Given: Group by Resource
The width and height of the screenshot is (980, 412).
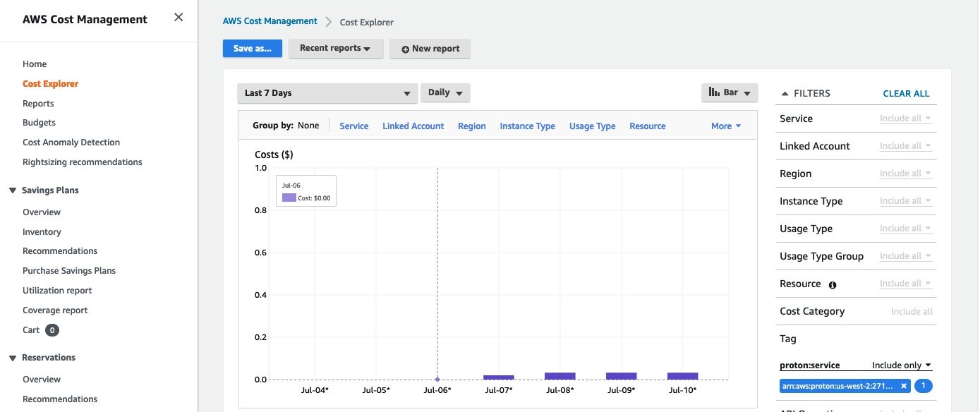Looking at the screenshot, I should pyautogui.click(x=648, y=126).
